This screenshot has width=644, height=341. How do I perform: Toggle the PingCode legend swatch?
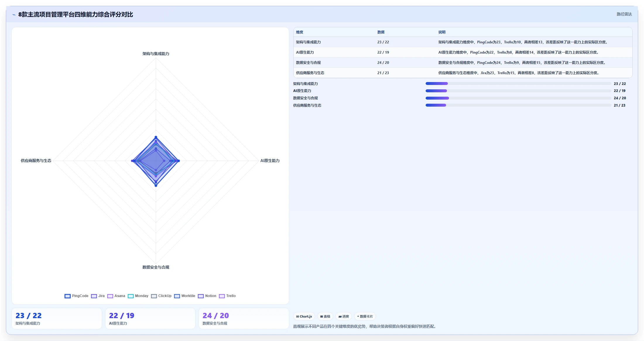coord(68,296)
